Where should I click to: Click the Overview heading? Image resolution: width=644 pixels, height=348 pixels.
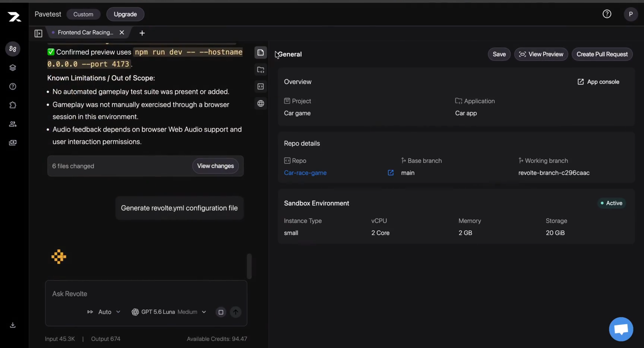(297, 82)
